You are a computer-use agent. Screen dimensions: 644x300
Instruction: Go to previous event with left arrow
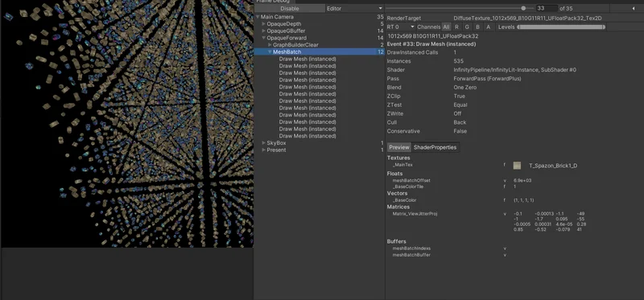[633, 9]
